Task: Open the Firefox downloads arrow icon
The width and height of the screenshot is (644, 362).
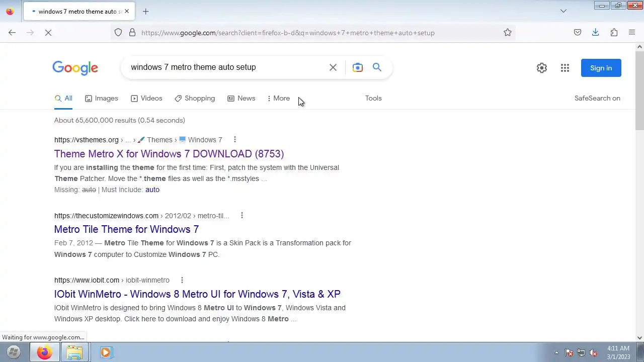Action: tap(595, 33)
